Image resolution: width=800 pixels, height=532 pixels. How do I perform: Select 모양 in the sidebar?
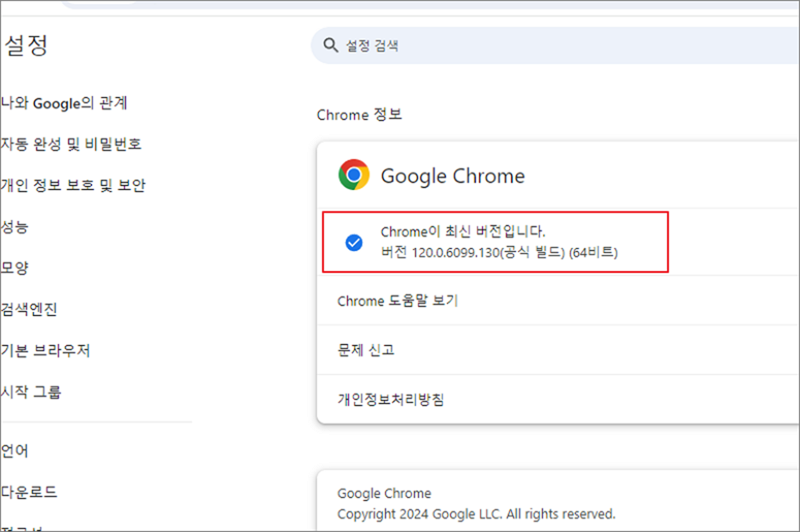click(15, 268)
